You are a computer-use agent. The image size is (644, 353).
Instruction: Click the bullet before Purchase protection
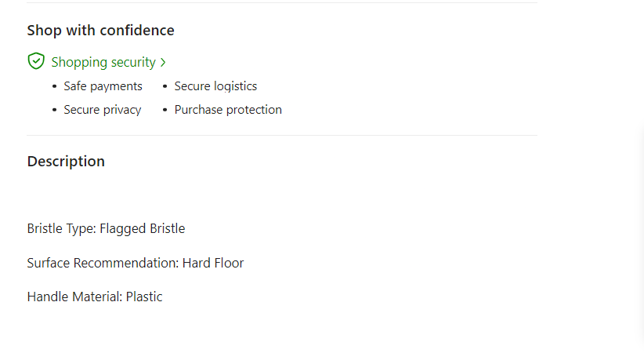[x=165, y=111]
